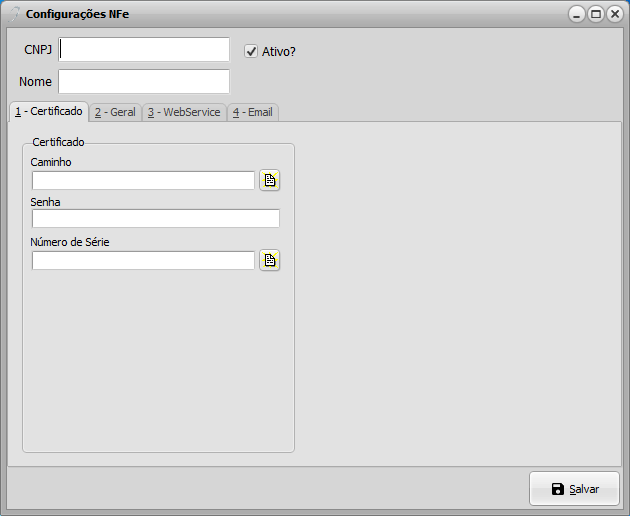
Task: Minimize the Configurações NFe window
Action: tap(577, 14)
